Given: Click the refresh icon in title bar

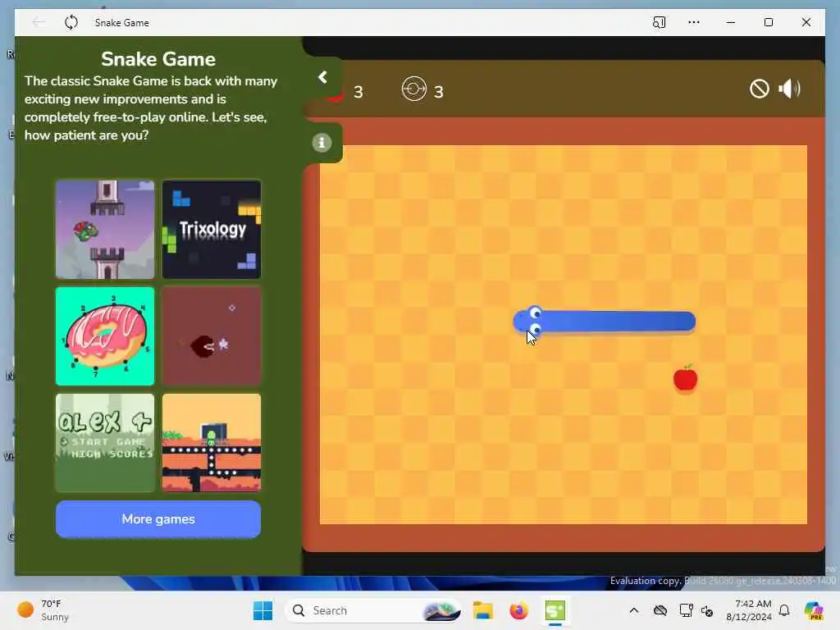Looking at the screenshot, I should 71,22.
